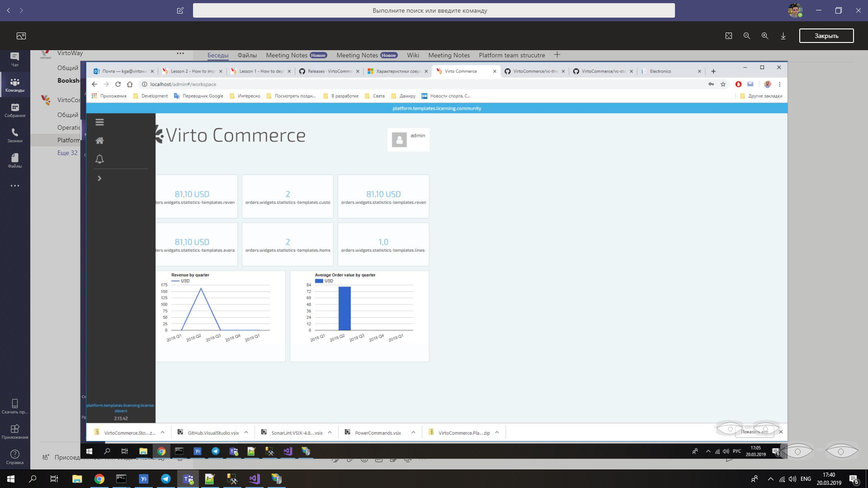Launch Visual Studio Code from the taskbar
Viewport: 868px width, 488px height.
point(254,479)
